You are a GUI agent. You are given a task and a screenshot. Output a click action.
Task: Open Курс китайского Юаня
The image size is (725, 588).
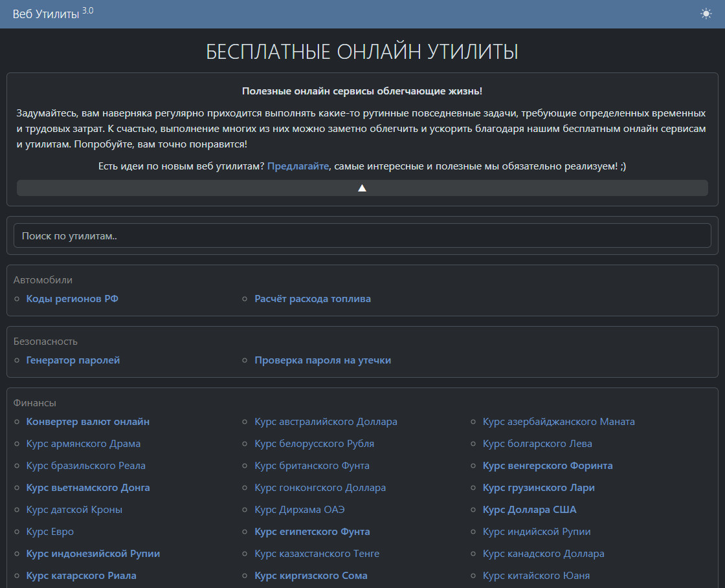[536, 576]
